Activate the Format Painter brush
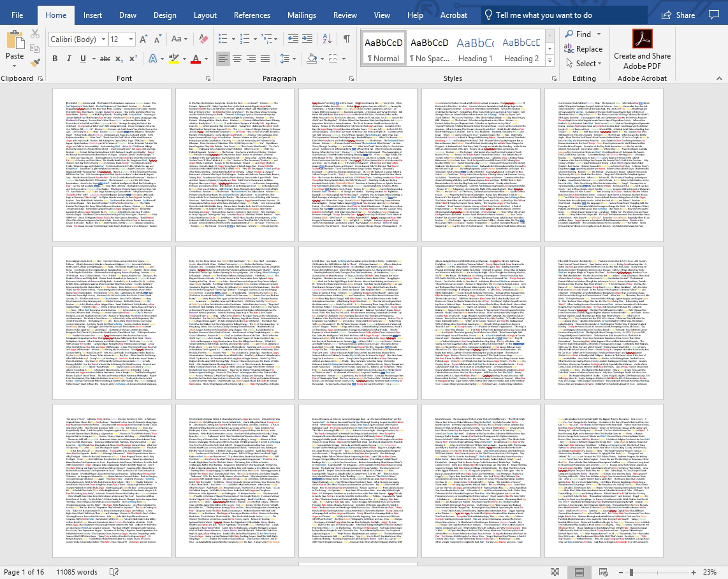The image size is (728, 579). (x=35, y=62)
